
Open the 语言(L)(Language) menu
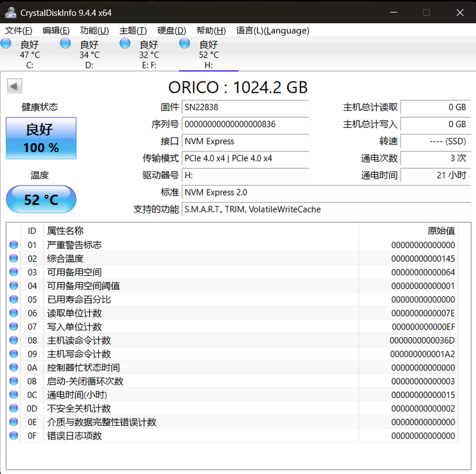pos(273,31)
